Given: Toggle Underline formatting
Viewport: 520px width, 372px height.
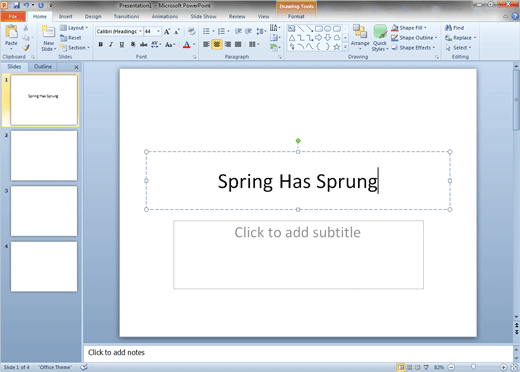Looking at the screenshot, I should (122, 44).
